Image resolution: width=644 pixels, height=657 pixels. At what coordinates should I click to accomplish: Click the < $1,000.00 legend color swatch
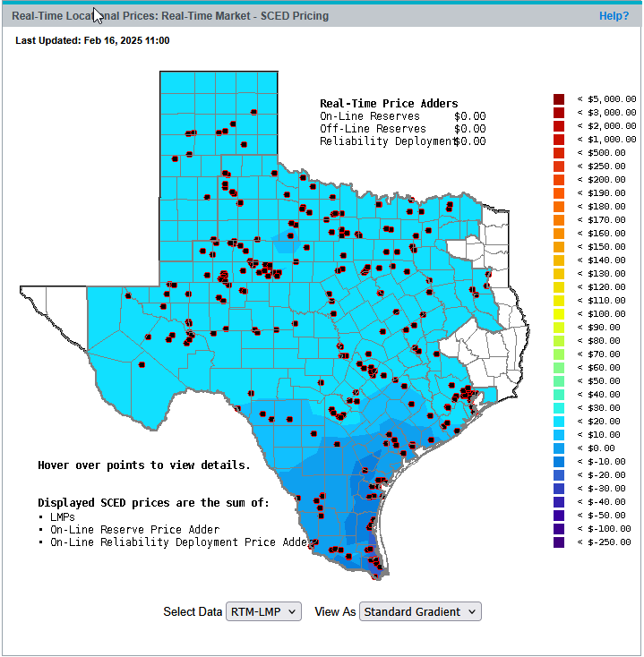559,140
